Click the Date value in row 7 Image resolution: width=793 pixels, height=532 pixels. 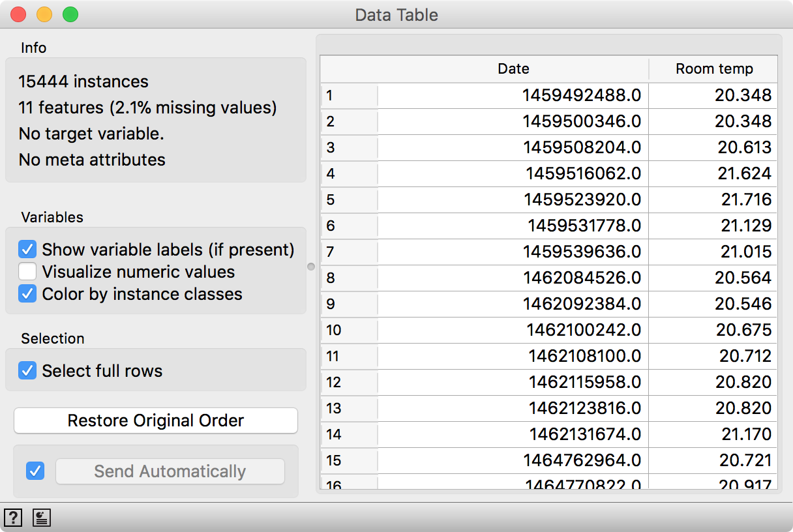(x=513, y=252)
